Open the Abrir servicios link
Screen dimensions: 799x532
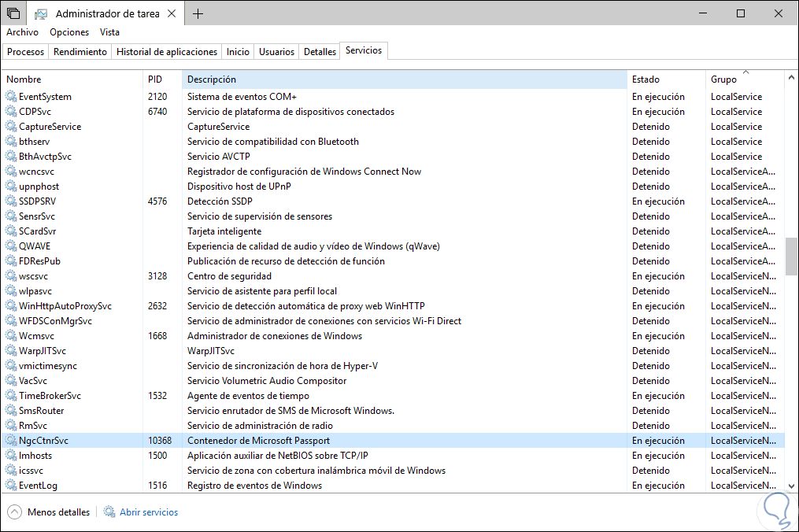pos(149,512)
